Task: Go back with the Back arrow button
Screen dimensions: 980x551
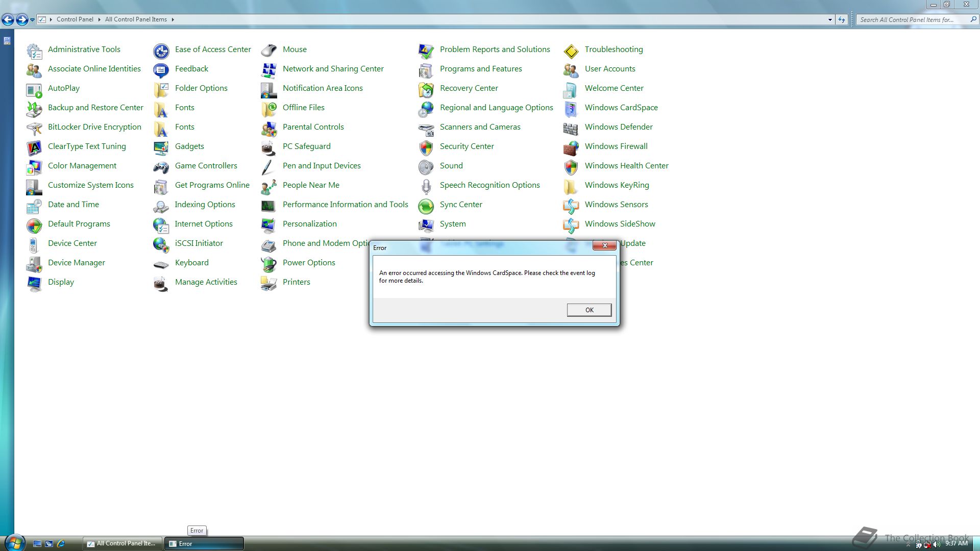Action: tap(8, 20)
